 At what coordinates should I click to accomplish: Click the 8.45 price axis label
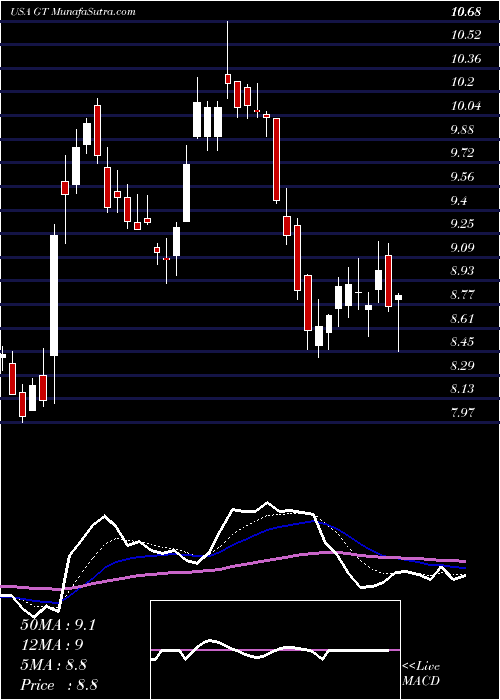pyautogui.click(x=463, y=342)
